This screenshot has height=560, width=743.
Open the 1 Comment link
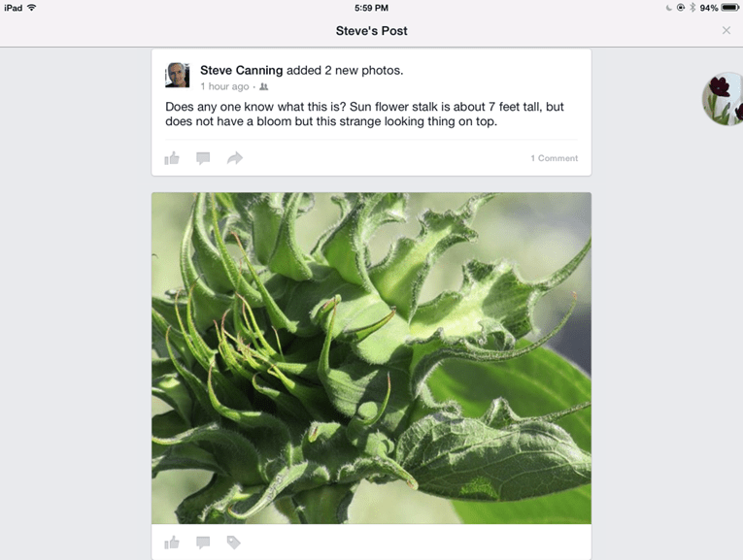coord(554,158)
